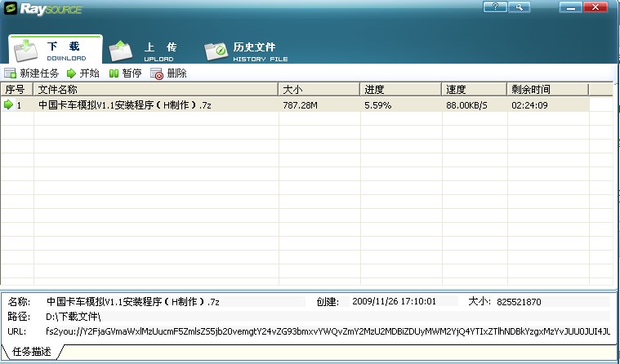Sort by the 文件名称 column header
Viewport: 620px width, 364px height.
point(156,89)
